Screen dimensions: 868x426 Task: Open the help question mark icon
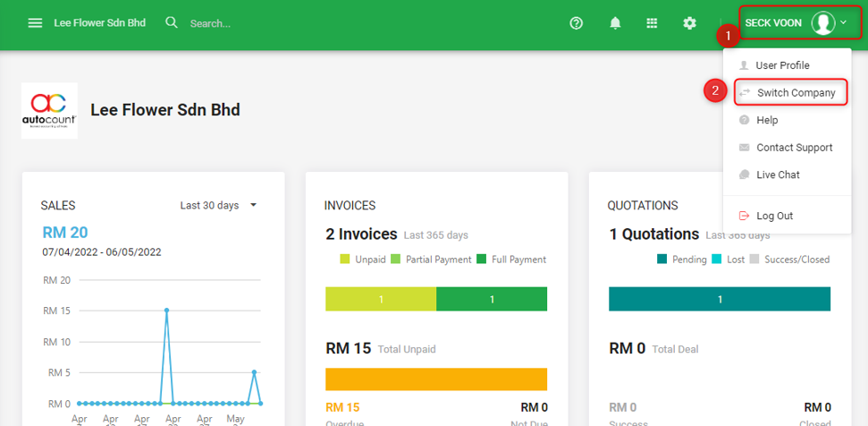(577, 23)
